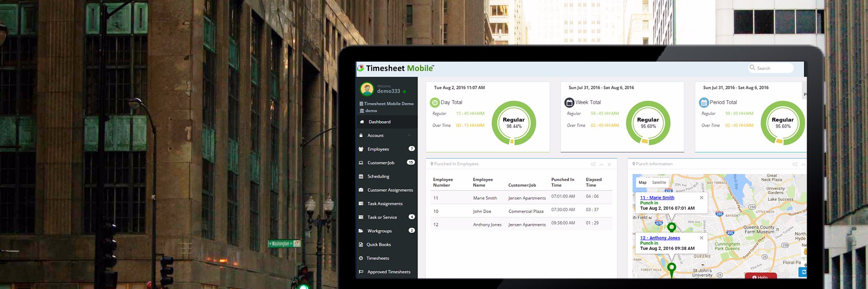Click the Timesheet Mobile logo icon
868x289 pixels.
[361, 68]
